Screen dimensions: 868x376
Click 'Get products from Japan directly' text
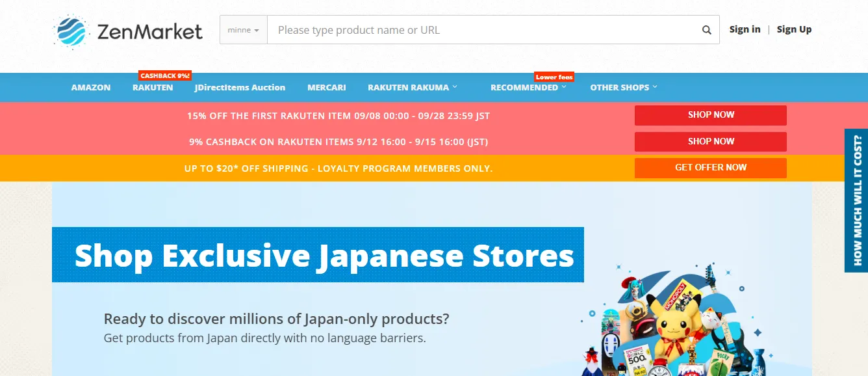265,338
